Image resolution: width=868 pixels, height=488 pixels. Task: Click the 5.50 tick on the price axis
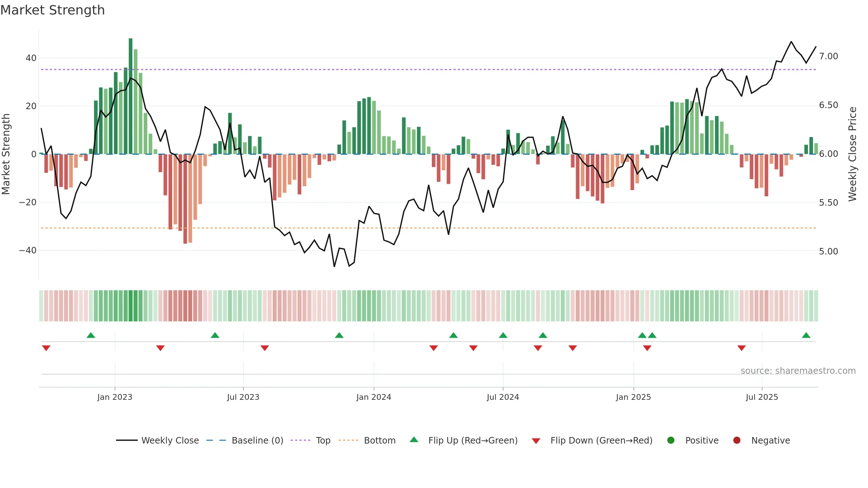coord(829,202)
